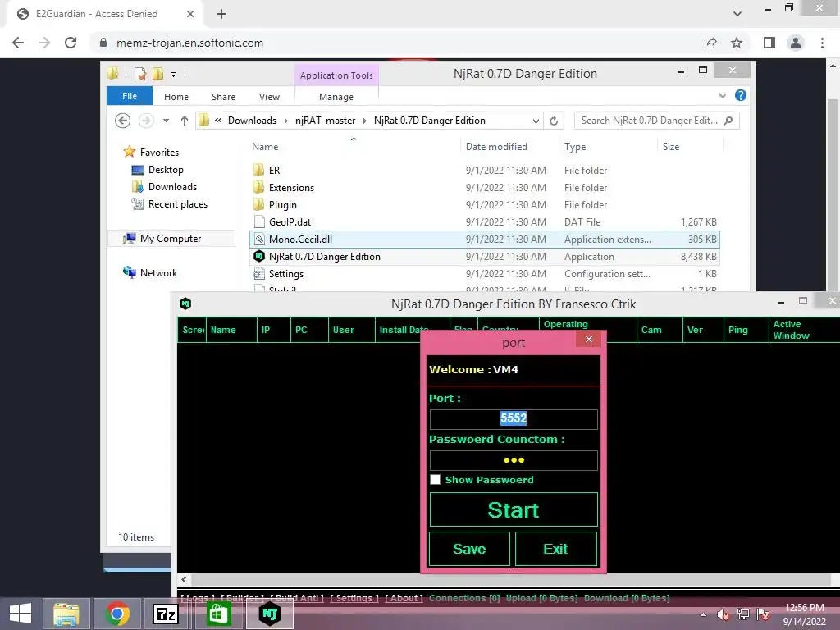The image size is (840, 630).
Task: Check the Show Passwoerd checkbox
Action: [435, 480]
